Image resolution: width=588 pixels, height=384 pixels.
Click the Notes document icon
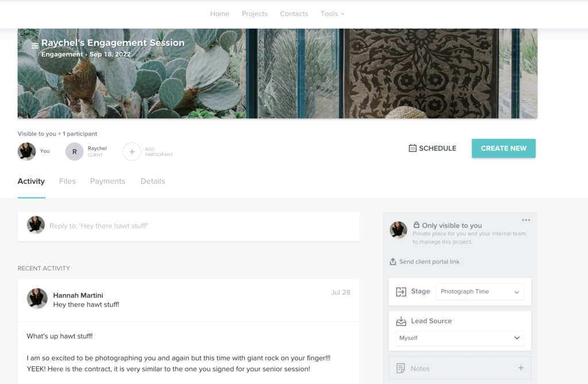pyautogui.click(x=400, y=369)
